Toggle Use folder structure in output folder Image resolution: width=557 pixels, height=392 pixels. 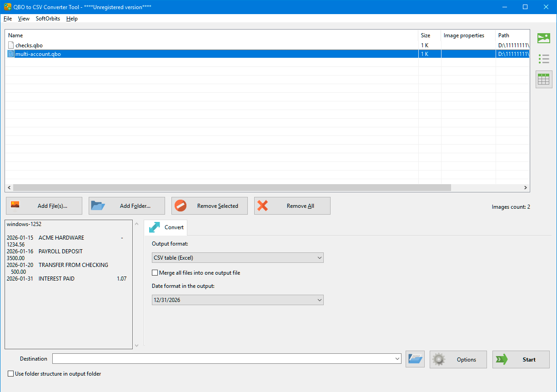click(x=11, y=374)
